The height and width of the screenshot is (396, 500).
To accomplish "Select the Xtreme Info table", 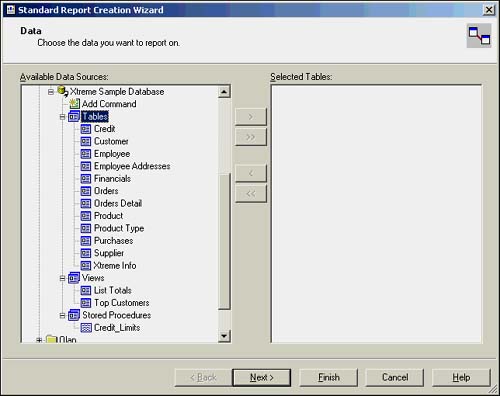I will [x=115, y=266].
